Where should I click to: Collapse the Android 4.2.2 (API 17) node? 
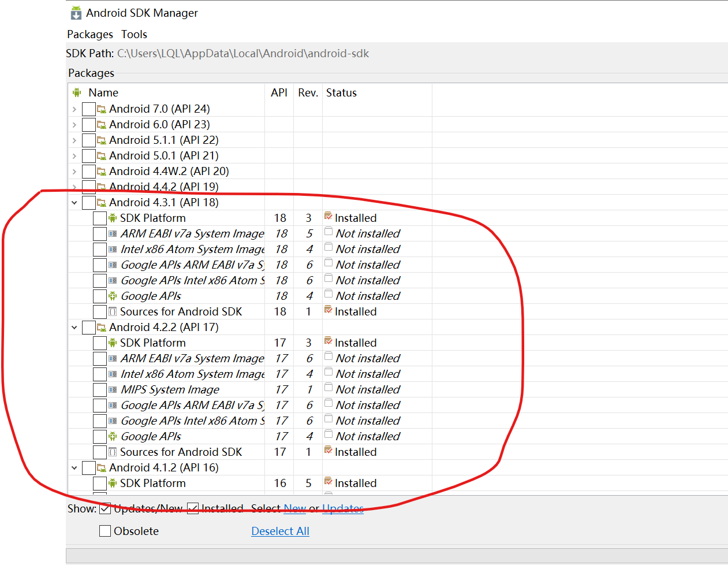click(74, 327)
